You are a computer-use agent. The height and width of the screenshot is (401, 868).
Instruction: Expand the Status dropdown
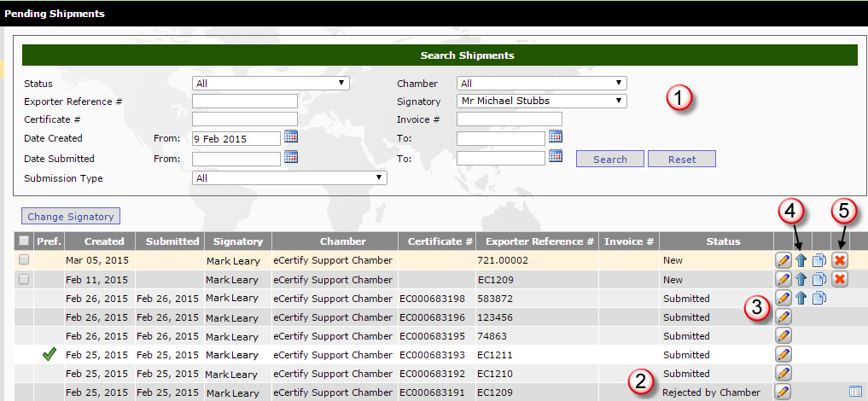click(x=271, y=84)
